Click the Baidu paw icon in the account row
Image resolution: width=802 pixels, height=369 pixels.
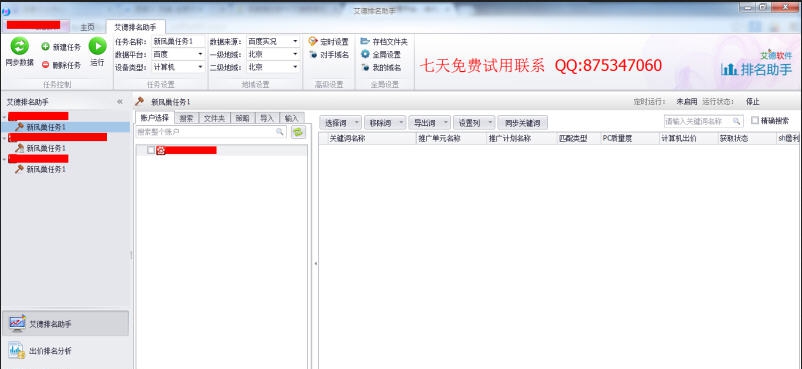click(x=161, y=150)
